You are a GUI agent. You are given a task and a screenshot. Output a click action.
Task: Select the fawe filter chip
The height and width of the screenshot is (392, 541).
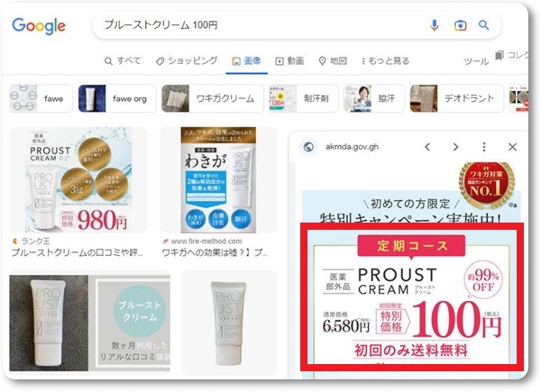(x=41, y=98)
